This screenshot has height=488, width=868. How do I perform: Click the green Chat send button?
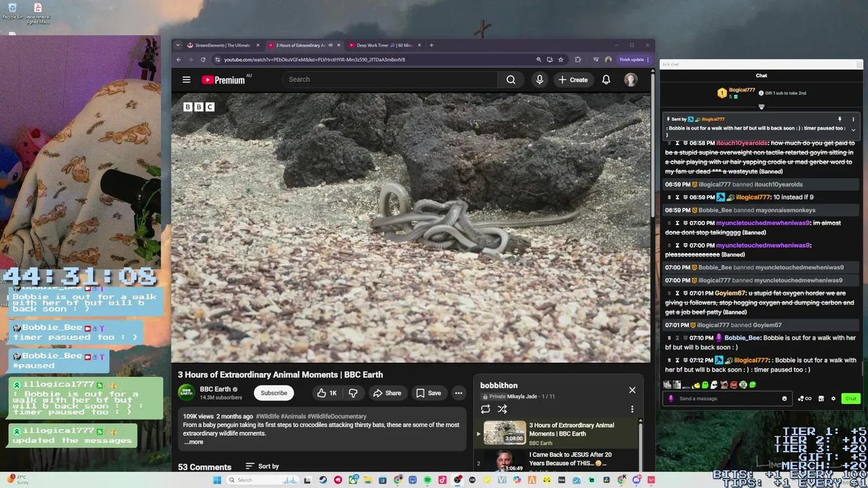(x=851, y=399)
